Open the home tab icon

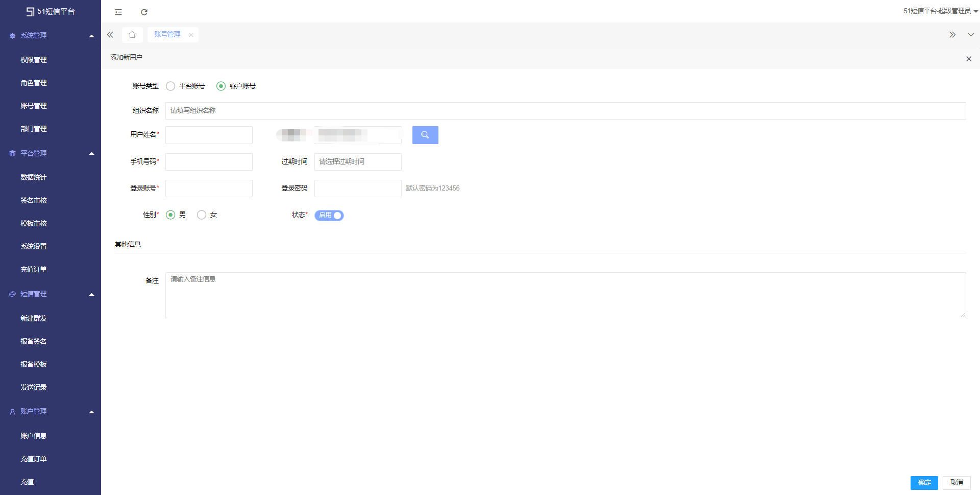[x=132, y=34]
